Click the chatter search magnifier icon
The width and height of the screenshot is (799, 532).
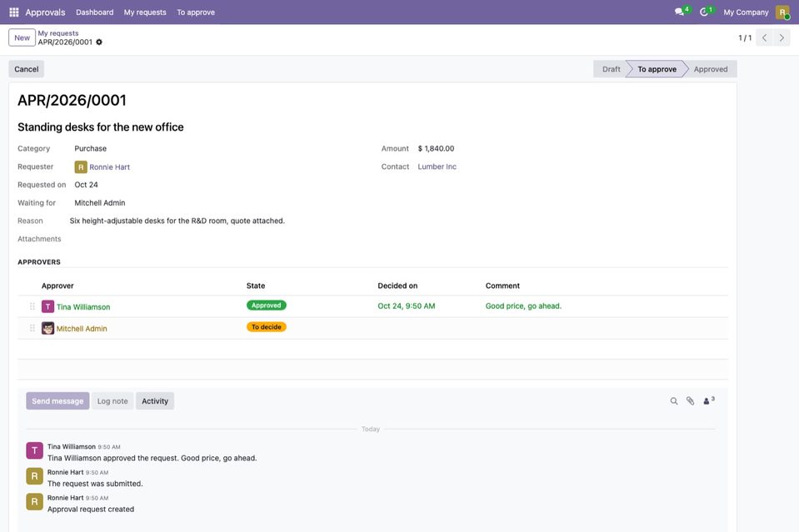[674, 401]
